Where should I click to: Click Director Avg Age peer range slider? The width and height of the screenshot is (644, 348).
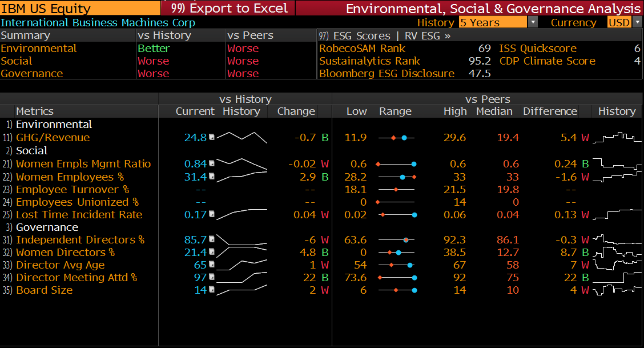pyautogui.click(x=396, y=265)
